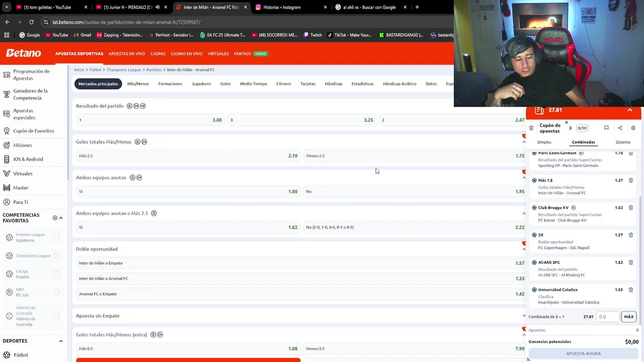Open the Sistema bet slip tab
Screen dimensions: 644x362
[x=622, y=142]
